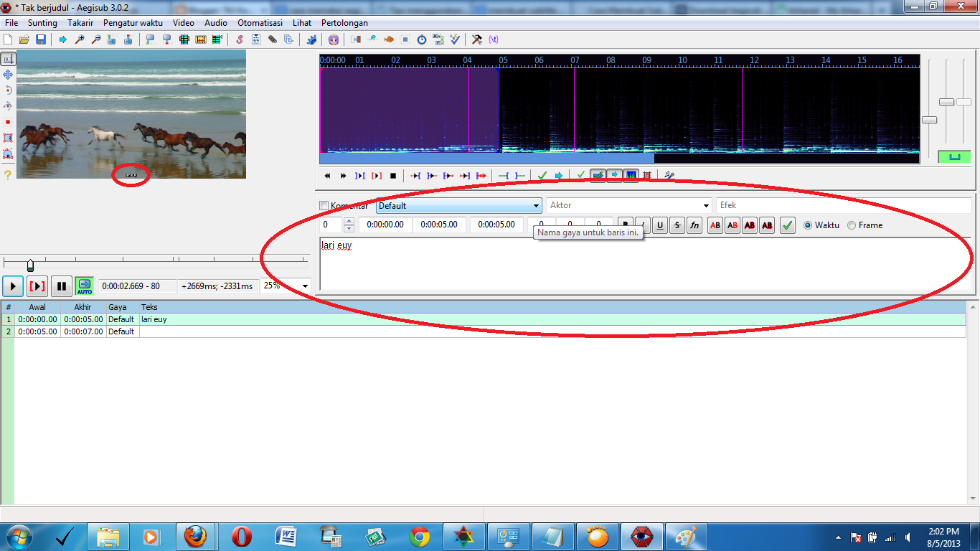Open the font name fn button
980x551 pixels.
[x=694, y=225]
